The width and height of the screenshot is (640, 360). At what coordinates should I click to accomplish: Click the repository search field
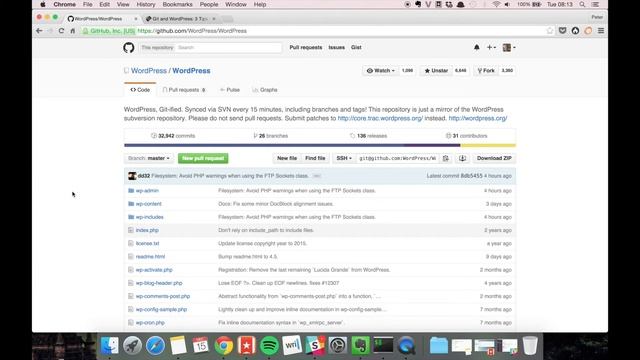coord(229,48)
